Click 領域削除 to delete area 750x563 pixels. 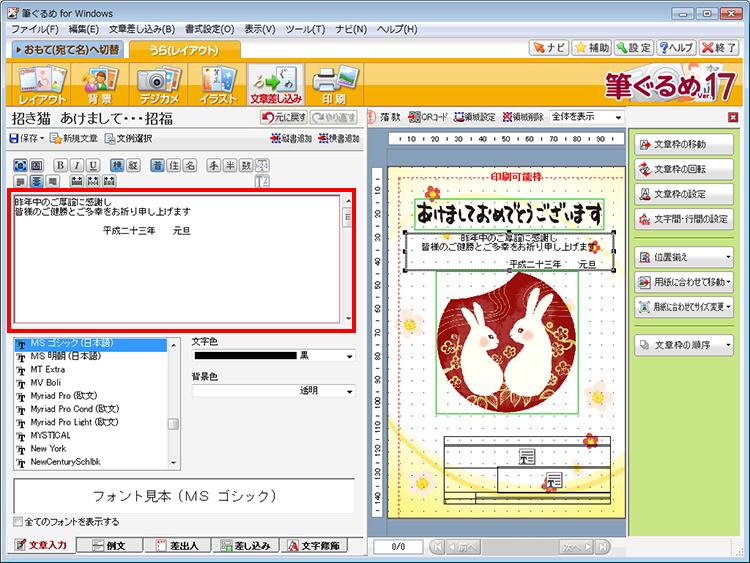(523, 117)
